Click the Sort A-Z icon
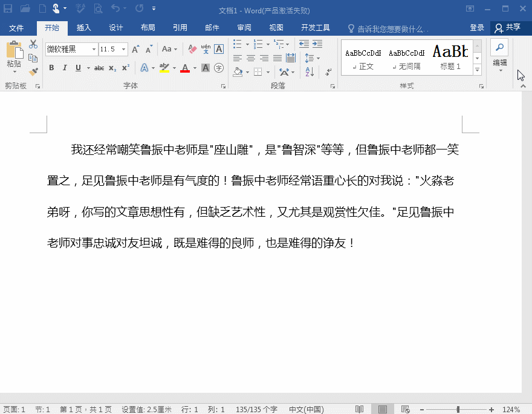This screenshot has width=532, height=414. [x=310, y=71]
